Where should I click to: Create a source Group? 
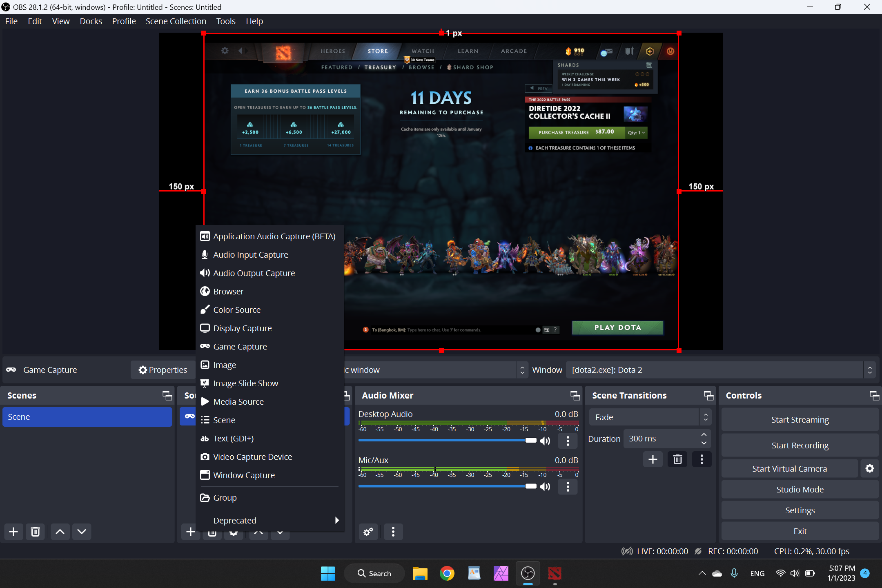[x=269, y=498]
